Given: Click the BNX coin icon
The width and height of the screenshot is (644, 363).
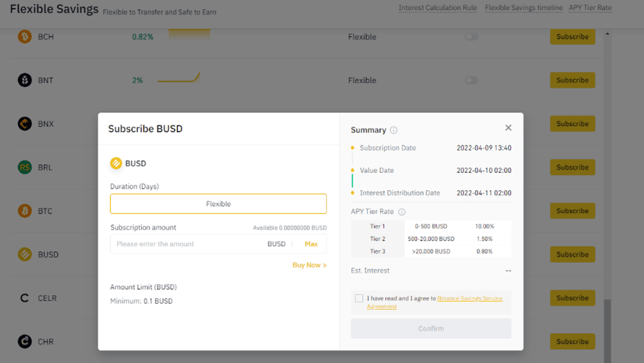Looking at the screenshot, I should tap(25, 124).
